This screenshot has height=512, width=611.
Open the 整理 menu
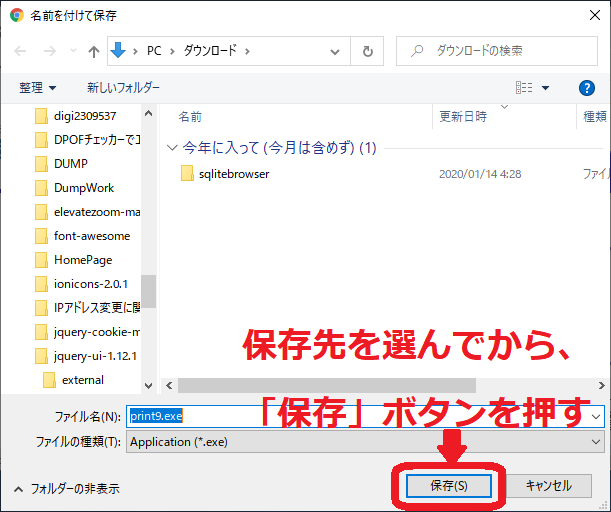(37, 88)
